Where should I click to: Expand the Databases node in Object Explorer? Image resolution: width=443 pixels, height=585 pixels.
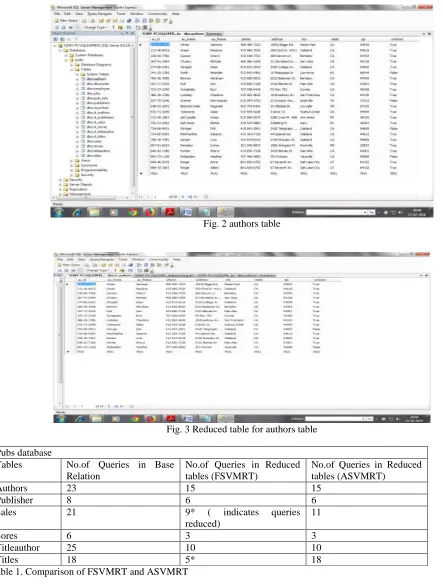coord(60,50)
